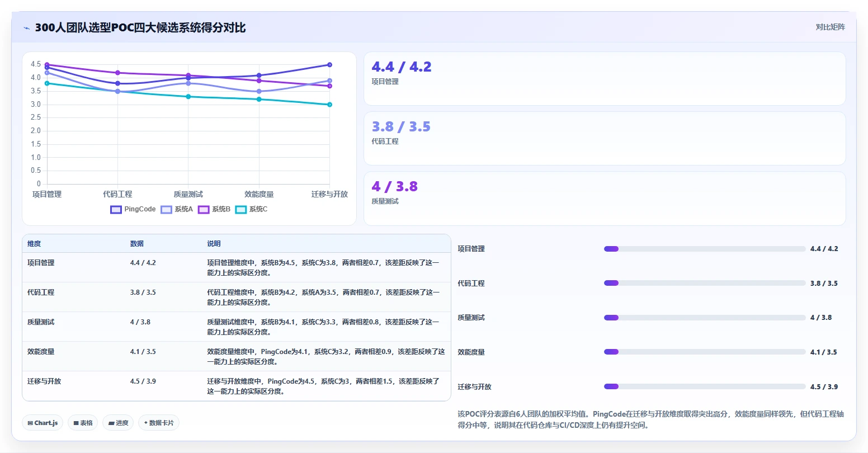Open the 对比矩阵 label in header
The width and height of the screenshot is (868, 453).
point(830,27)
